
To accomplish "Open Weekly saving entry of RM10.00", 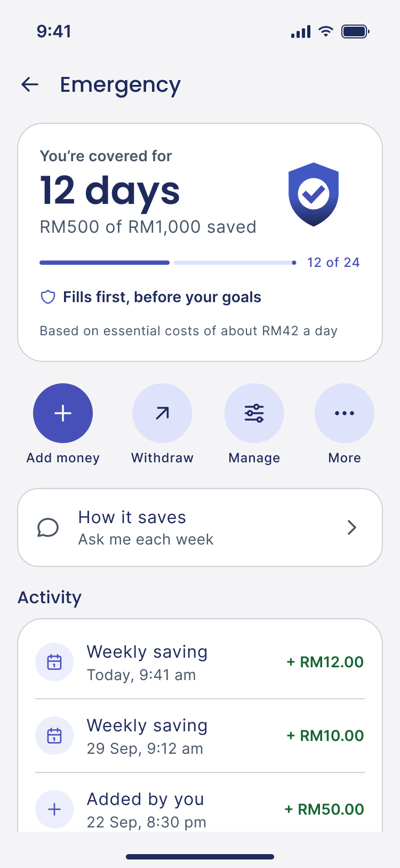I will 200,736.
